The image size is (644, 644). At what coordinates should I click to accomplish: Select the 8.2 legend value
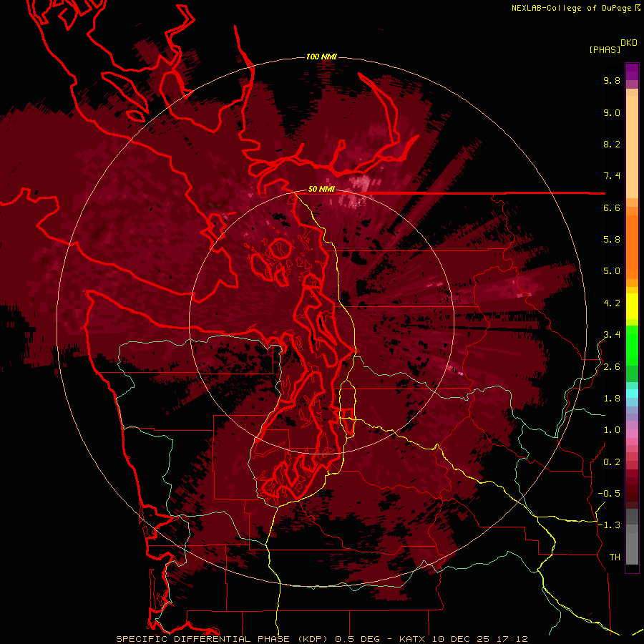612,145
